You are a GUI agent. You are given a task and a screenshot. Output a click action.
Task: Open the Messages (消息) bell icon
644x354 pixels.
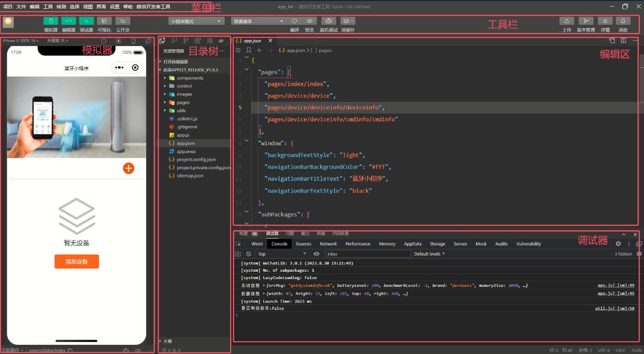click(623, 21)
